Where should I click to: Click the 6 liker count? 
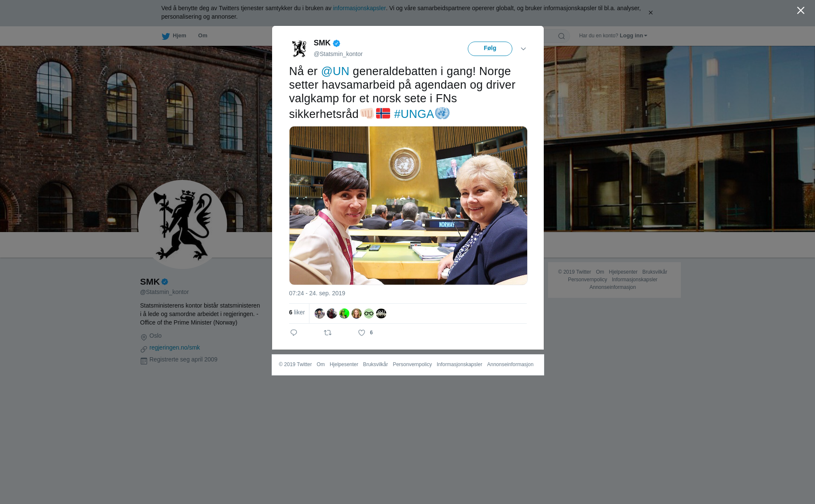(297, 312)
